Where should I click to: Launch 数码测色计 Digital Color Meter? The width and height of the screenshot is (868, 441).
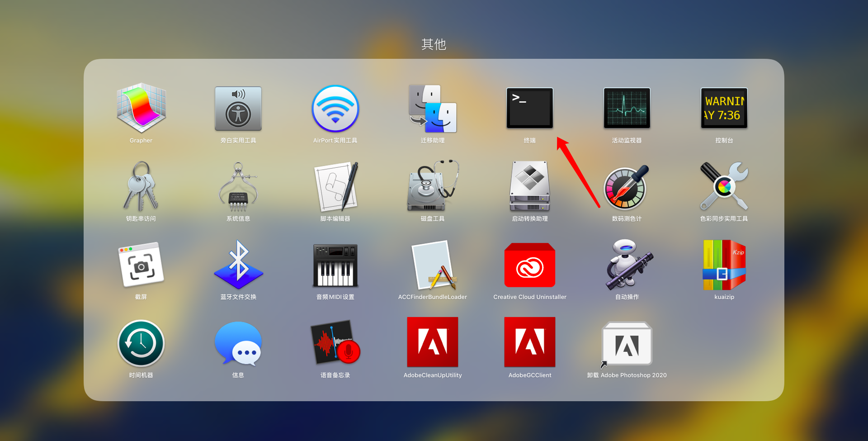627,186
